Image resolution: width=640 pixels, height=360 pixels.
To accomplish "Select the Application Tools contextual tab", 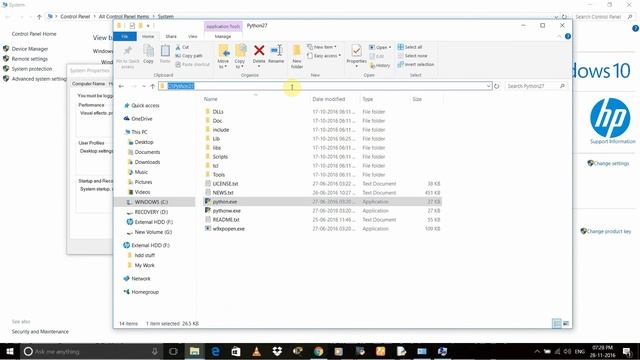I will [x=223, y=26].
